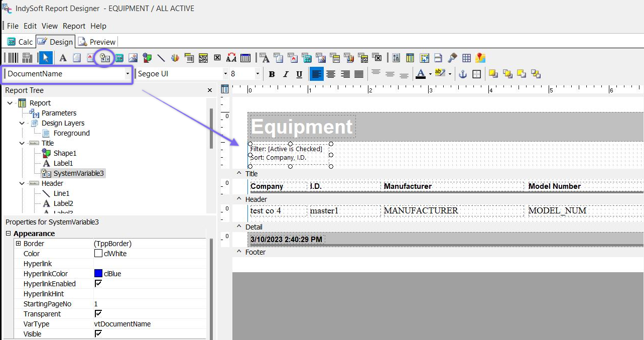
Task: Center-align the selected text
Action: tap(331, 74)
